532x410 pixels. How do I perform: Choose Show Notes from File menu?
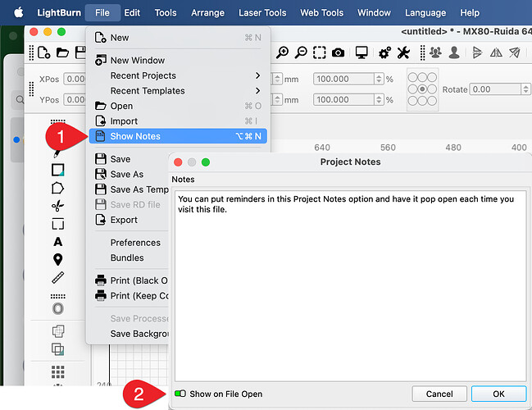click(x=178, y=136)
